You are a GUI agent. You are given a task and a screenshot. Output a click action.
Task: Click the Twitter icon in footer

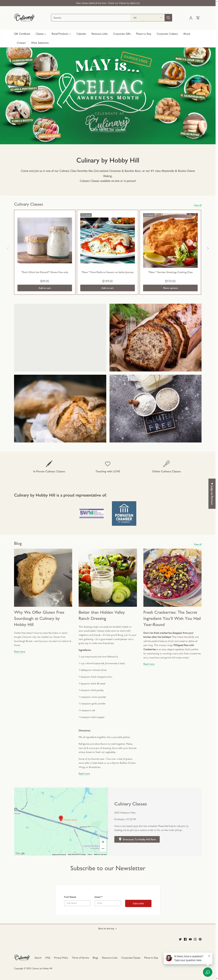coord(180,939)
